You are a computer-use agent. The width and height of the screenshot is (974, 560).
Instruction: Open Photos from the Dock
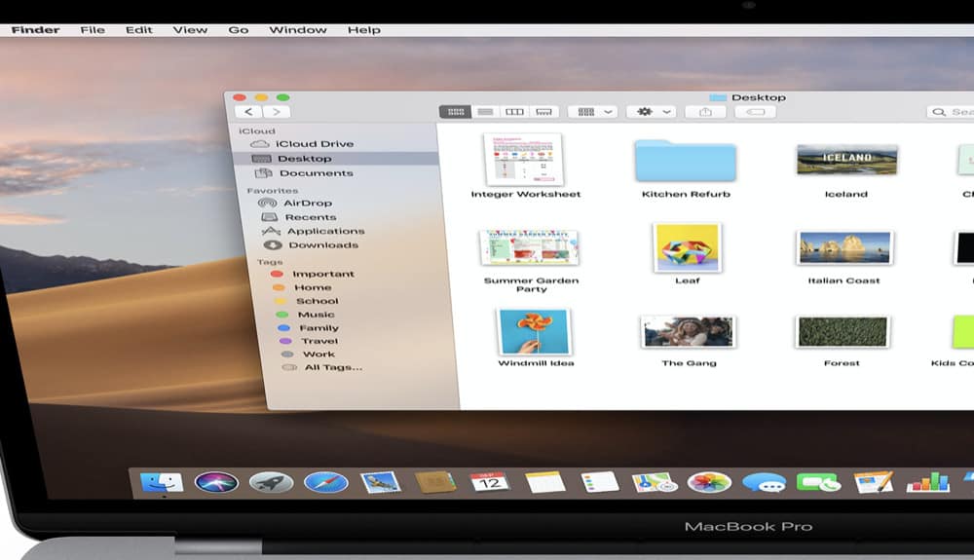click(709, 482)
